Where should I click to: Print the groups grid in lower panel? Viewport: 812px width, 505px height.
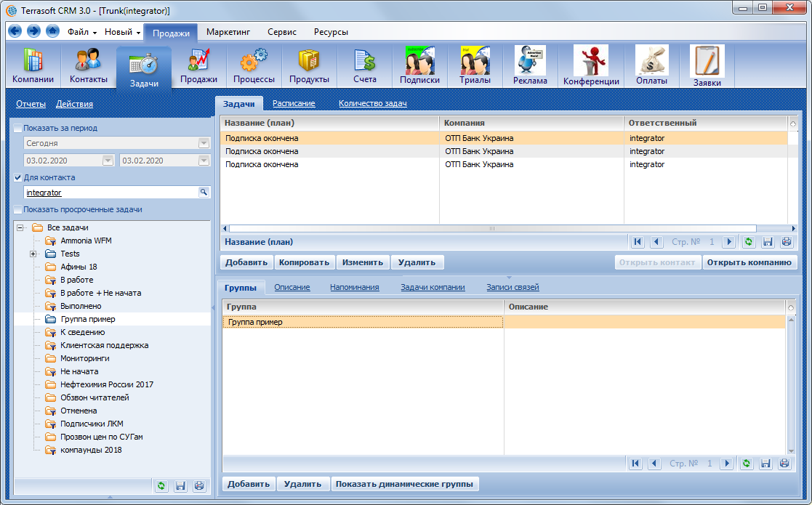784,464
